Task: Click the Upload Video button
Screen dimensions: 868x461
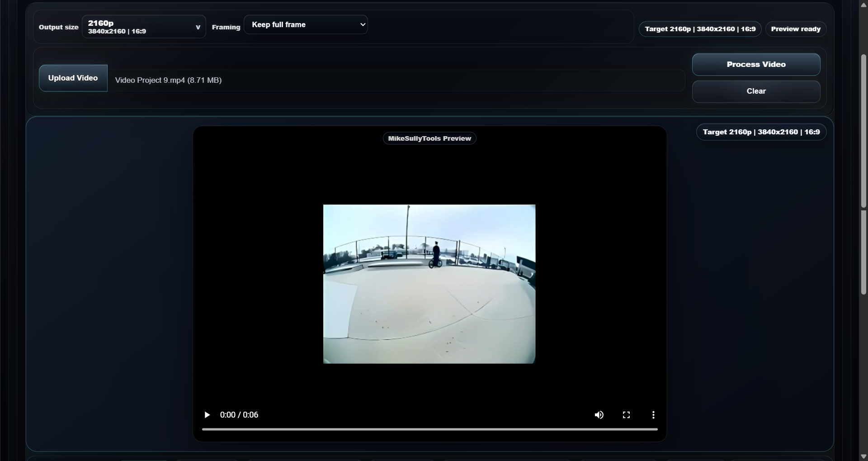Action: [x=73, y=78]
